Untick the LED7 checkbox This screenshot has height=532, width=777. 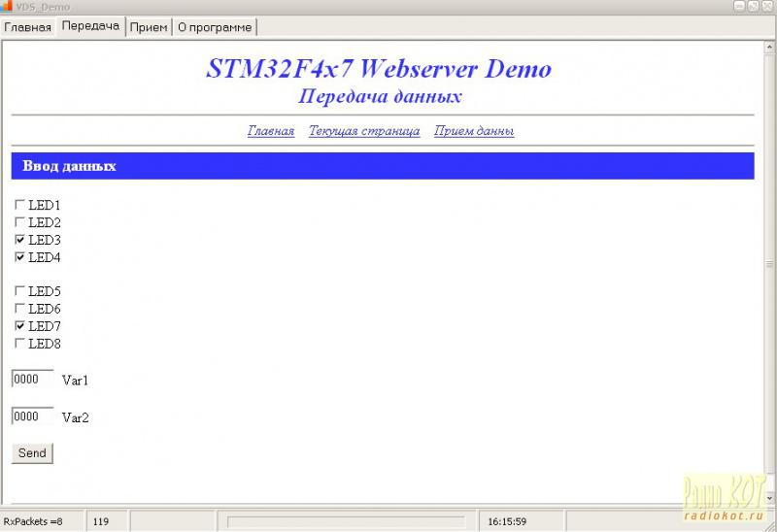19,326
